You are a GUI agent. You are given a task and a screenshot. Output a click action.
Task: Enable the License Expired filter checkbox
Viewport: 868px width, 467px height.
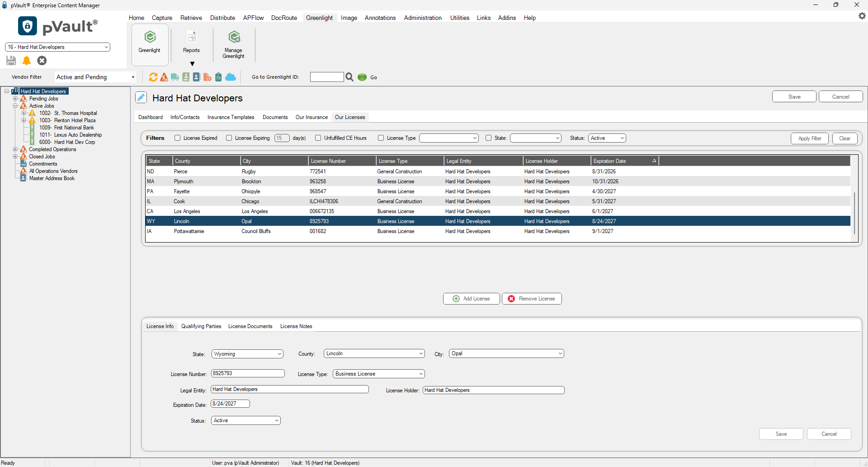178,138
